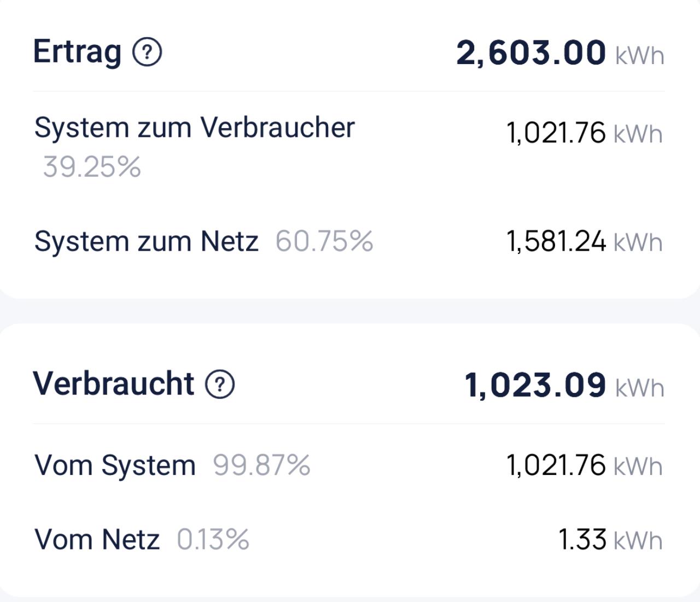Tap the Ertrag heading
Image resolution: width=700 pixels, height=602 pixels.
click(77, 52)
